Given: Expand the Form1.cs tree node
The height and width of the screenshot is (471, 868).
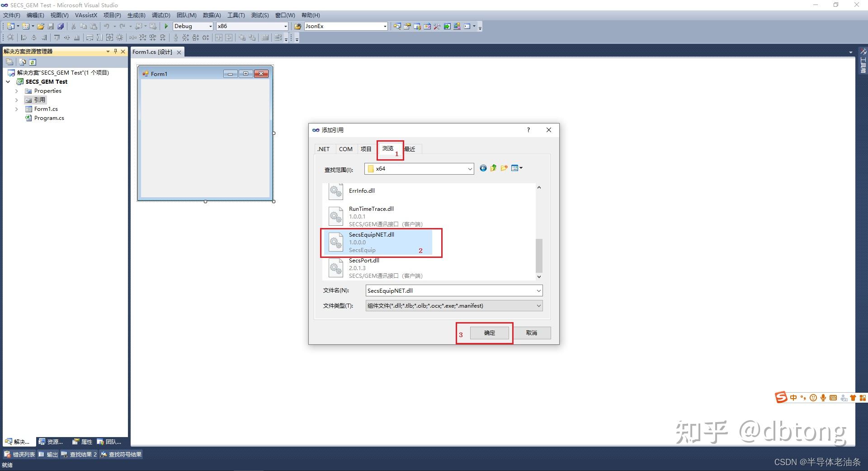Looking at the screenshot, I should [x=17, y=109].
